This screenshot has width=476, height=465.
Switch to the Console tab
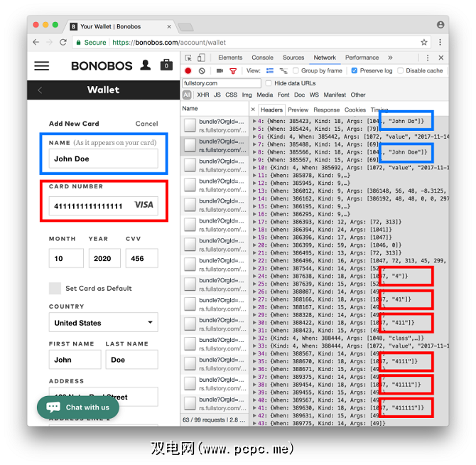pos(262,58)
